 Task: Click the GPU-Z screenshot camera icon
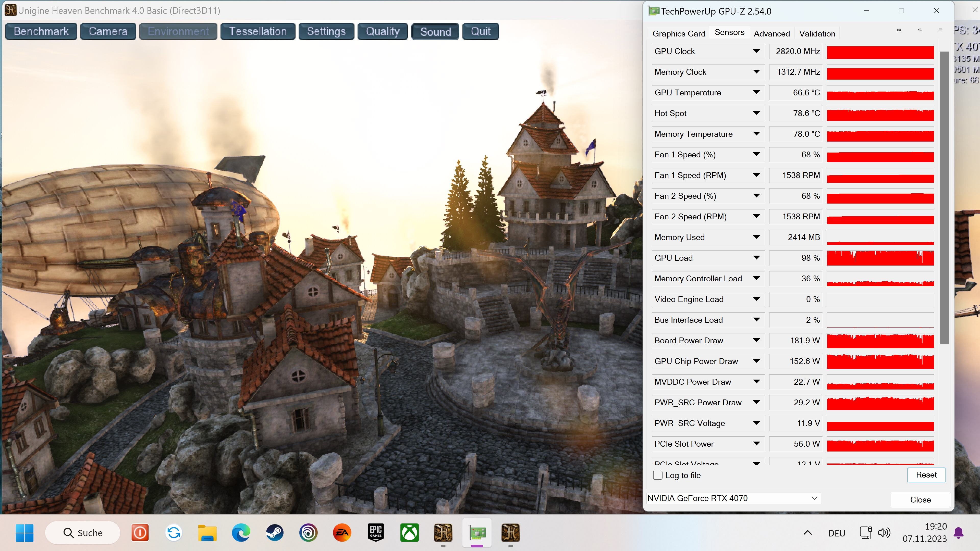coord(899,30)
